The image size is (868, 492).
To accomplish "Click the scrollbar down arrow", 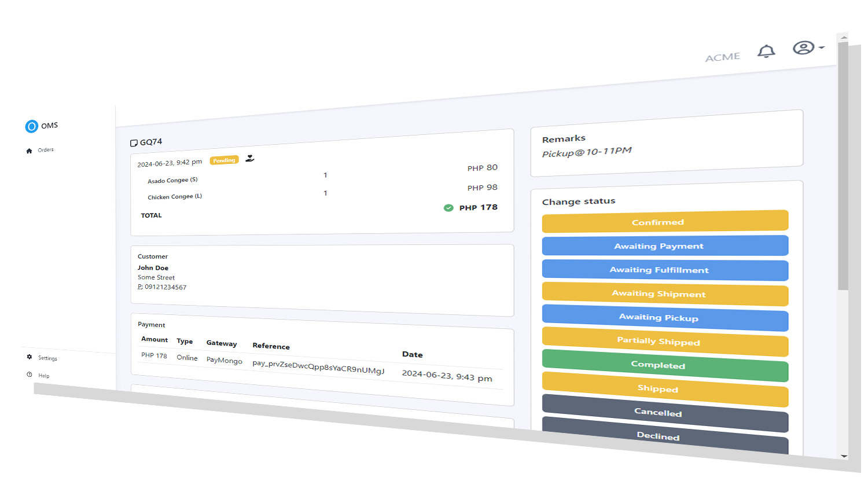I will 844,456.
